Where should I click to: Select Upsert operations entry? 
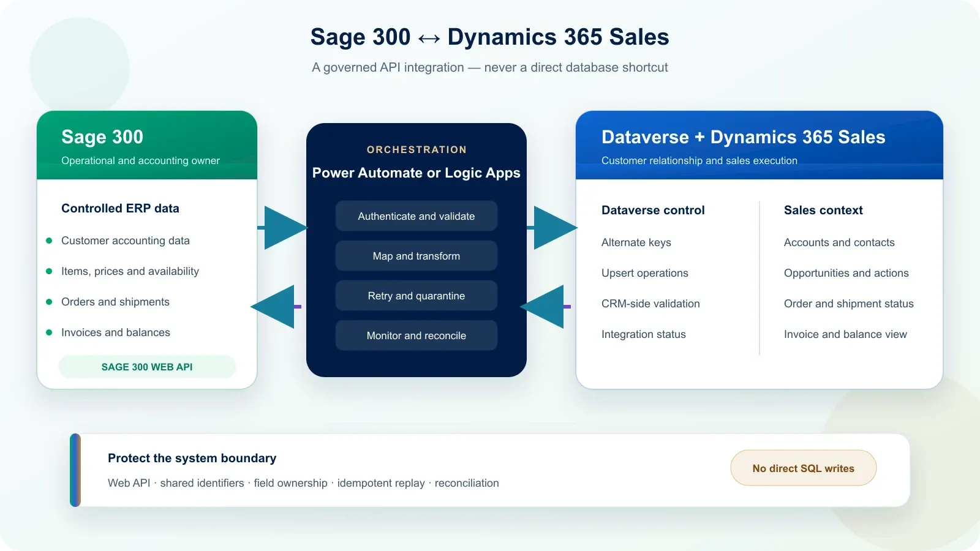645,273
